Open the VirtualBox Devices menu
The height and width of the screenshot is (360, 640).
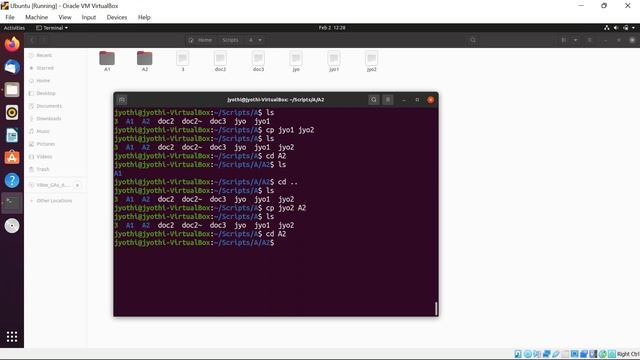117,17
